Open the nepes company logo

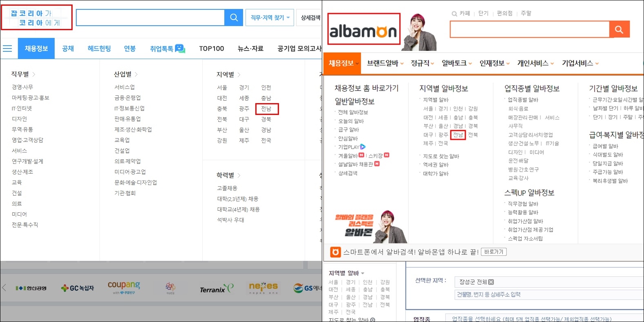[x=263, y=287]
